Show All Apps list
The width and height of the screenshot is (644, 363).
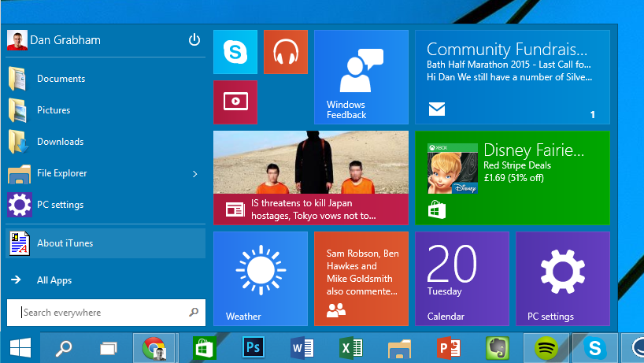click(54, 280)
